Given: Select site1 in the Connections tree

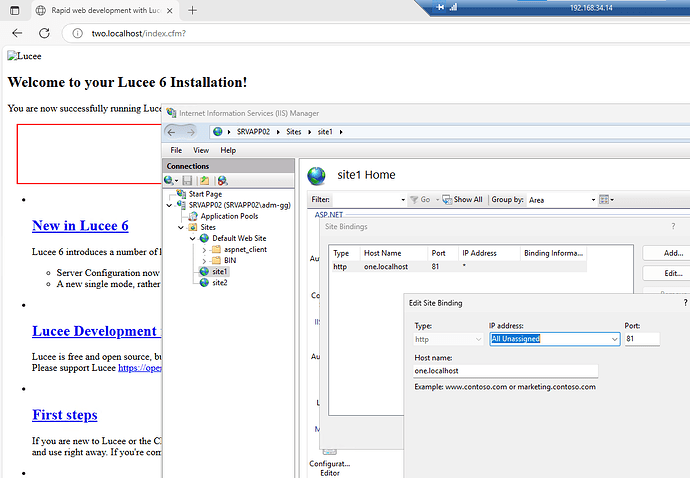Looking at the screenshot, I should pos(219,271).
